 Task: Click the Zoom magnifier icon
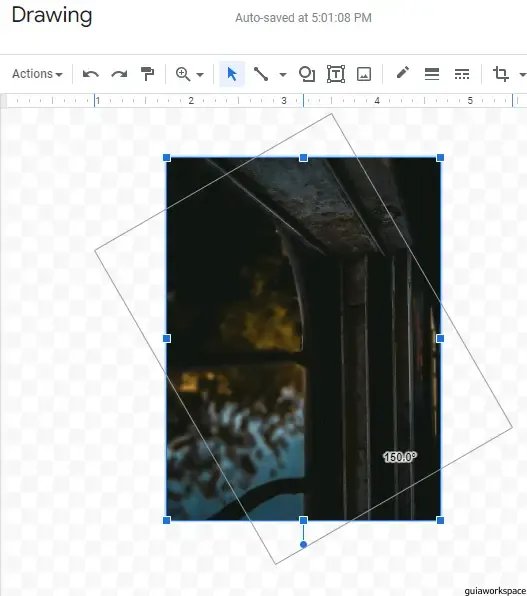pos(183,74)
